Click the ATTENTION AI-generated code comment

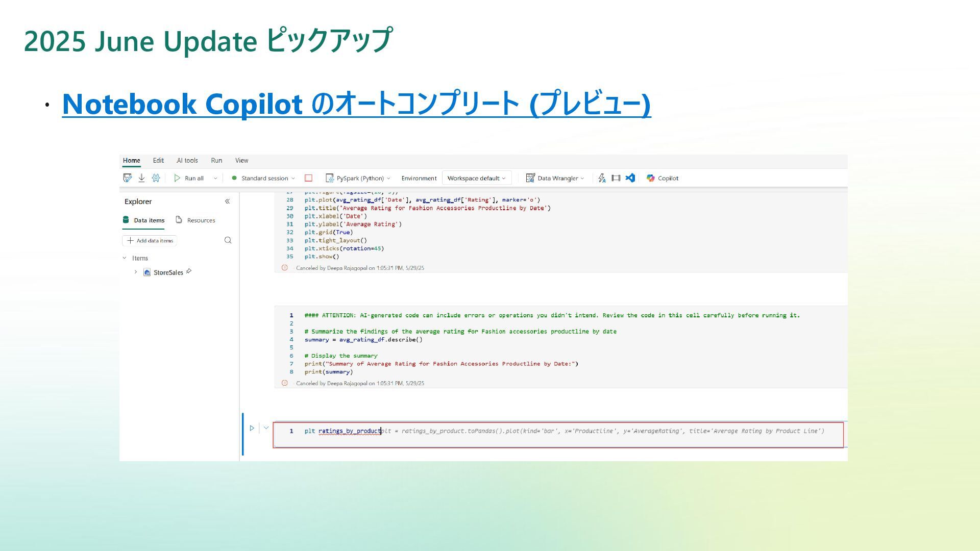552,315
